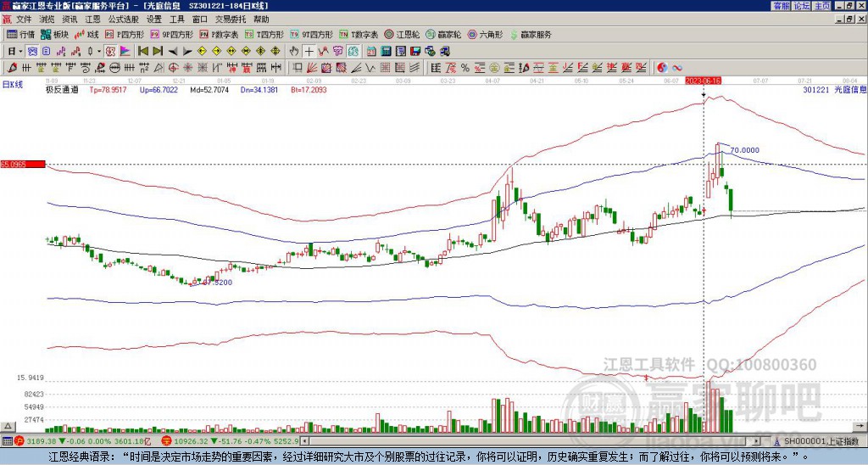Click the 论坛 button in title bar
This screenshot has height=465, width=868.
tap(801, 6)
